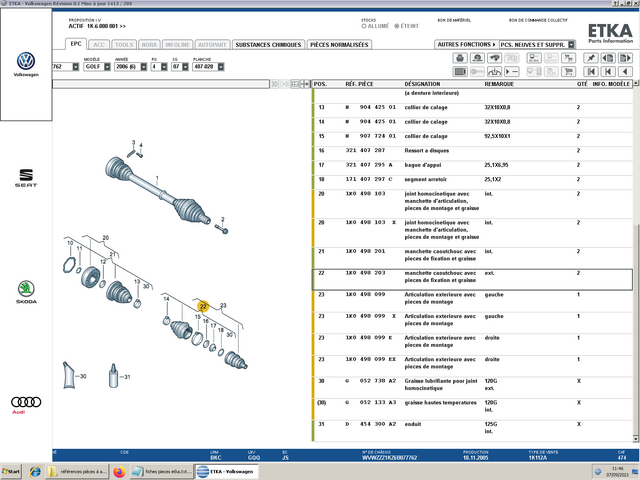Viewport: 640px width, 480px height.
Task: Select the Éteint stocks radio button
Action: click(x=396, y=26)
